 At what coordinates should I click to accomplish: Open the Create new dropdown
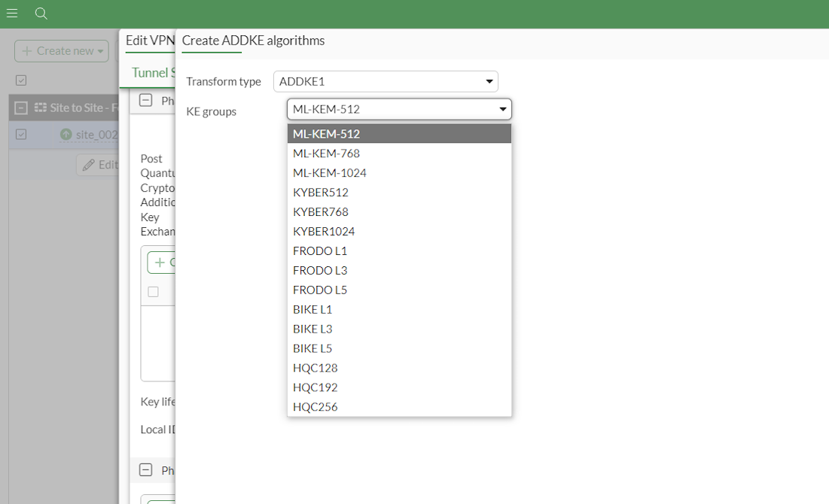coord(61,50)
